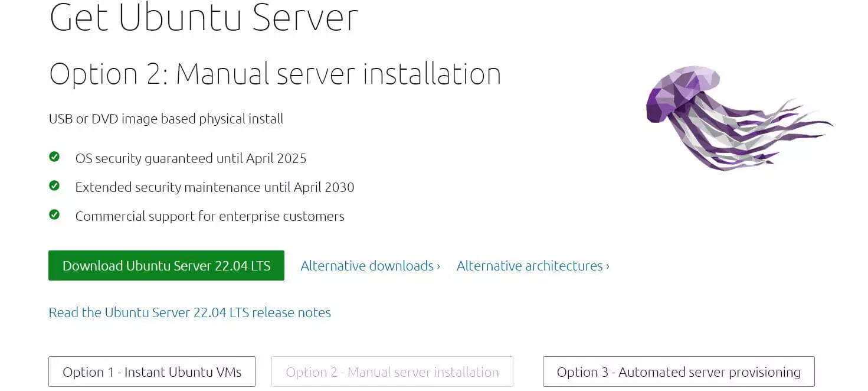868x391 pixels.
Task: Click the Get Ubuntu Server heading
Action: pyautogui.click(x=204, y=18)
